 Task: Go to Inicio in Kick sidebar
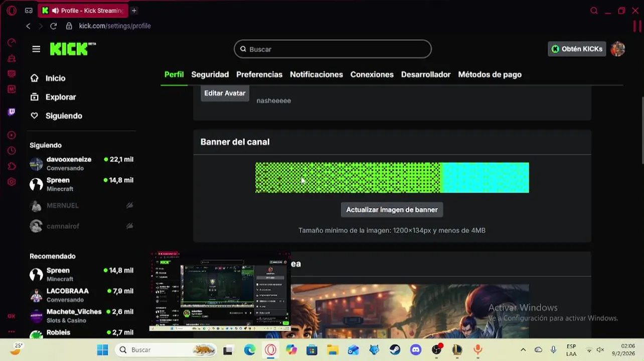pyautogui.click(x=55, y=78)
